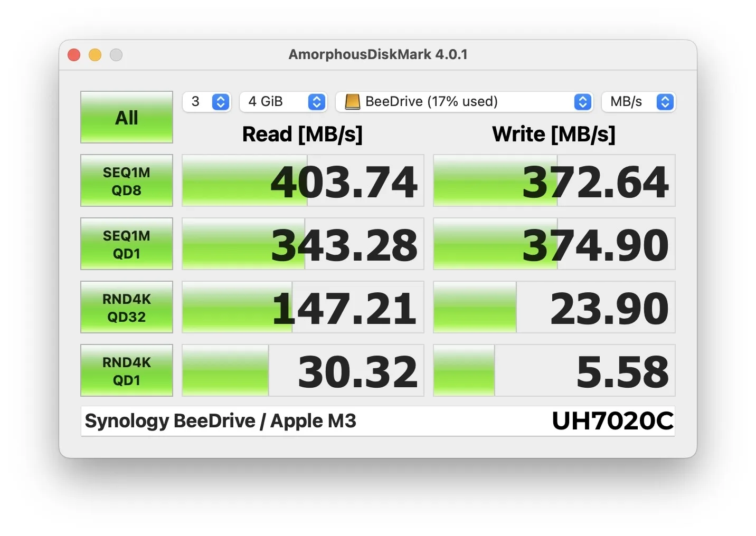This screenshot has height=536, width=756.
Task: Click the RND4K QD32 read result 147.21
Action: click(x=303, y=307)
